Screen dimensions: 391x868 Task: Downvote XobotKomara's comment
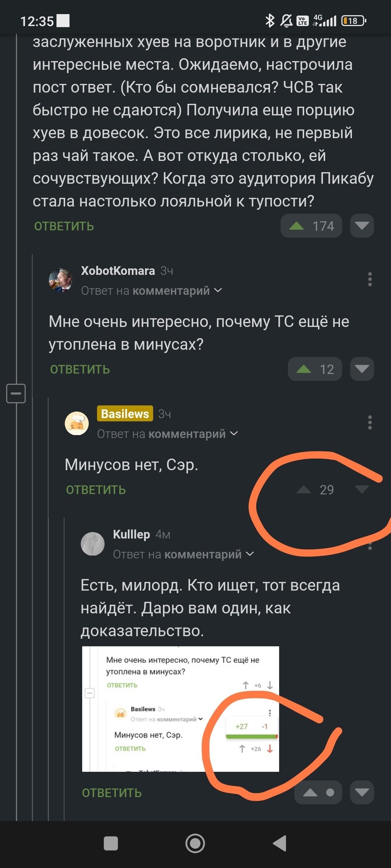362,369
